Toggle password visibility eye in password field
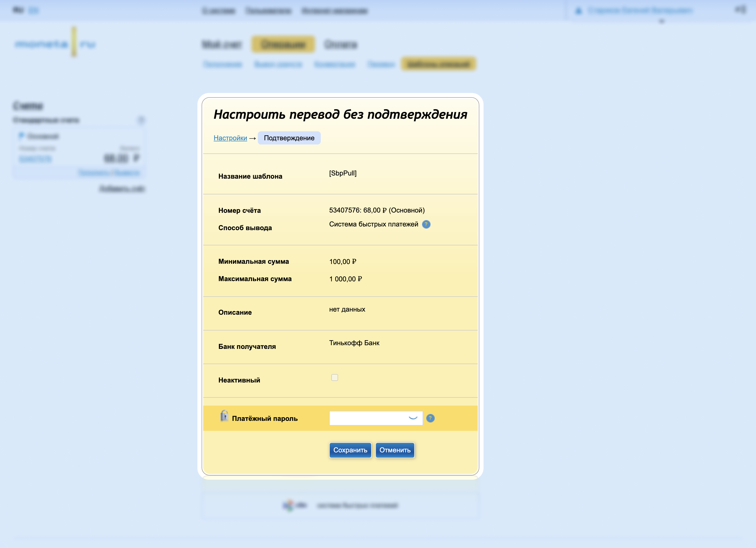Image resolution: width=756 pixels, height=548 pixels. click(413, 418)
